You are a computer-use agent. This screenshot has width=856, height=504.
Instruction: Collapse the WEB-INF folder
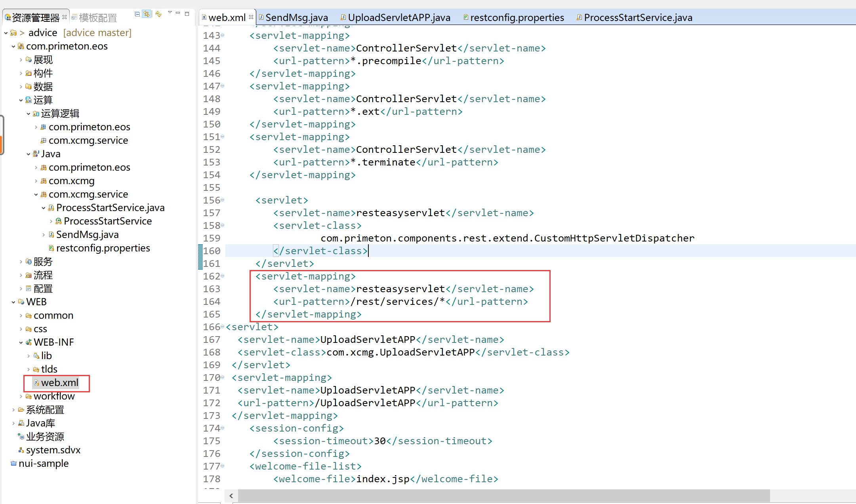(21, 342)
